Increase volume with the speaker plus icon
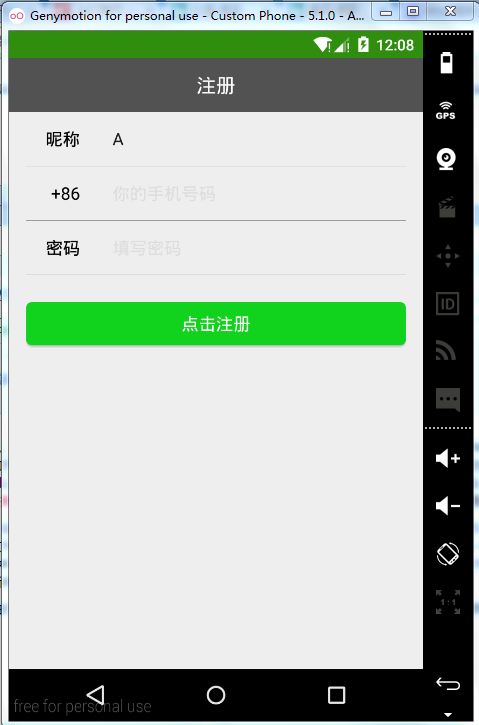The height and width of the screenshot is (725, 479). click(x=448, y=458)
